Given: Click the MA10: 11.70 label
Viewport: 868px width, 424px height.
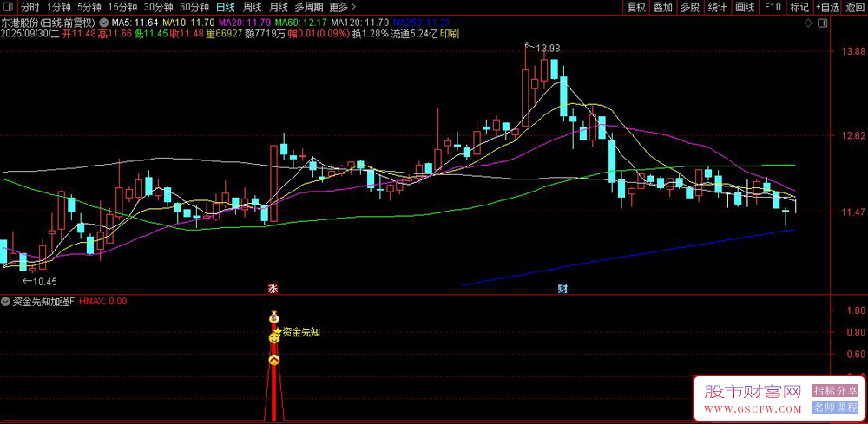Looking at the screenshot, I should [x=189, y=23].
